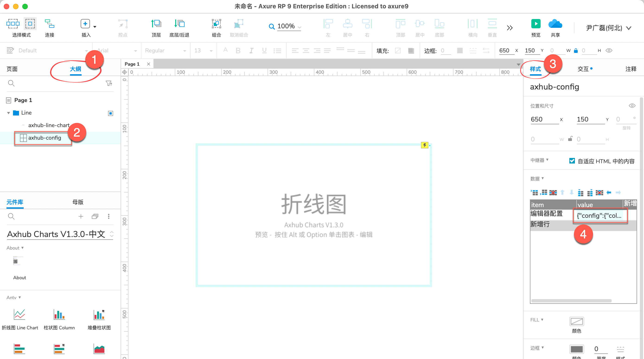Search the widget library
Image resolution: width=644 pixels, height=359 pixels.
coord(11,216)
